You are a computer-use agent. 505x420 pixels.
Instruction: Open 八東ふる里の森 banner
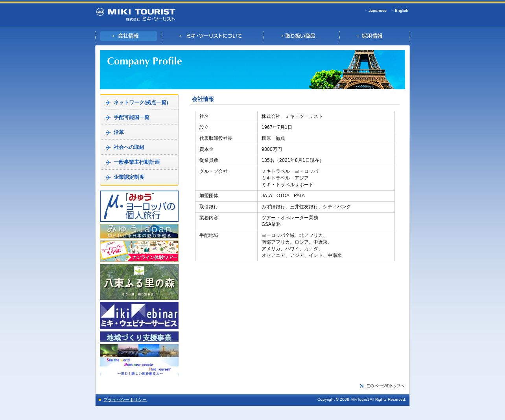pyautogui.click(x=139, y=282)
